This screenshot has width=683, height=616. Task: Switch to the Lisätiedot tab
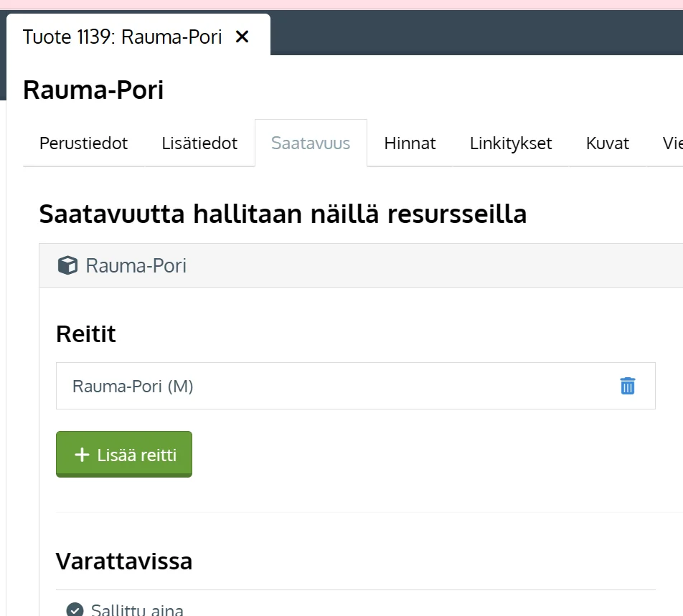click(x=199, y=143)
